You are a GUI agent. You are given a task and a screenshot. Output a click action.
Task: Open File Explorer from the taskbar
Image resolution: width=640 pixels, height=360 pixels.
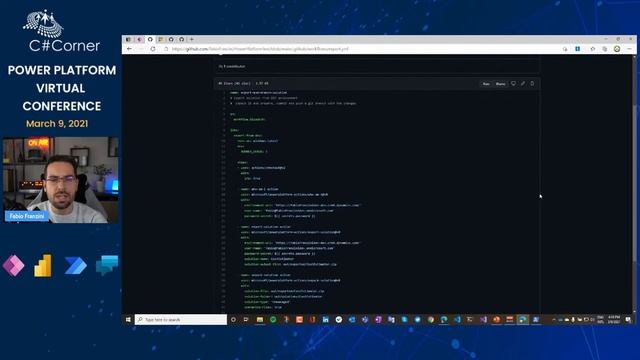tap(260, 320)
